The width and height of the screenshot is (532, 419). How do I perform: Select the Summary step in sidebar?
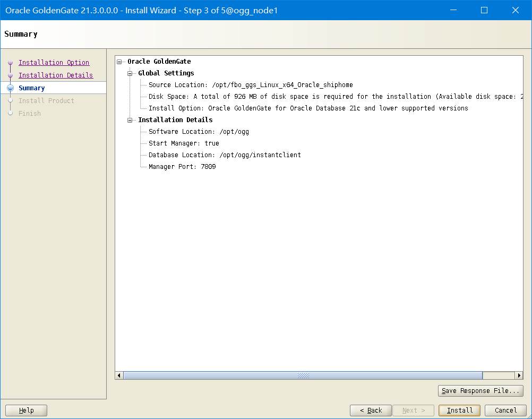point(31,88)
